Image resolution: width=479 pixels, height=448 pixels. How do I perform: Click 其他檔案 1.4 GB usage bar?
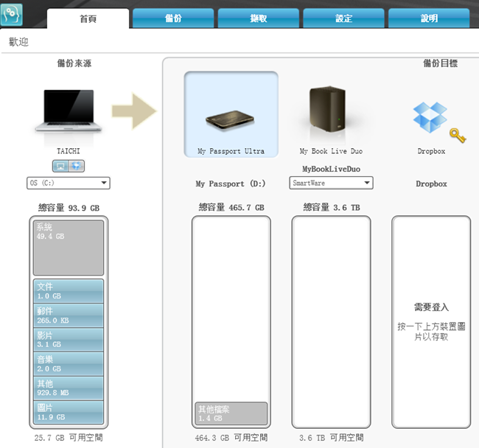coord(231,413)
